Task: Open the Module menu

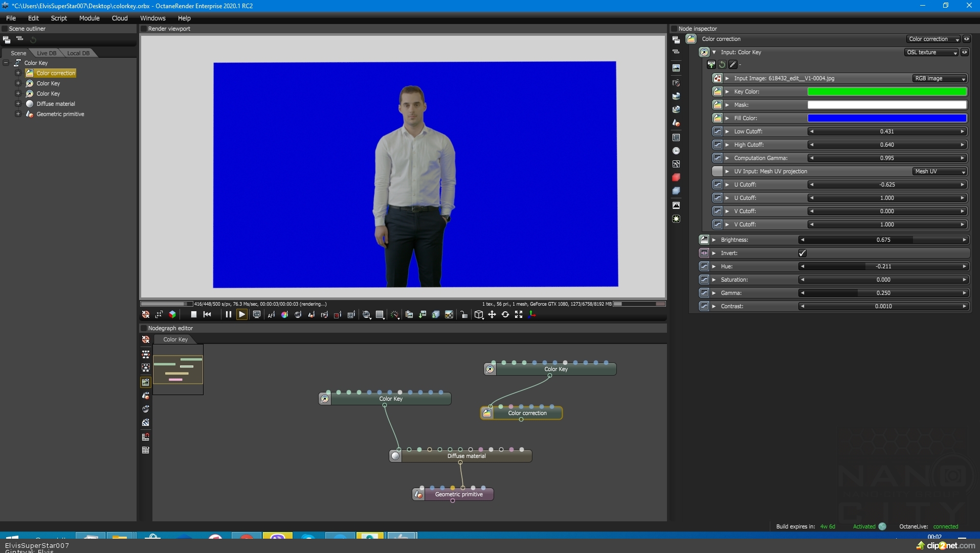Action: [89, 18]
